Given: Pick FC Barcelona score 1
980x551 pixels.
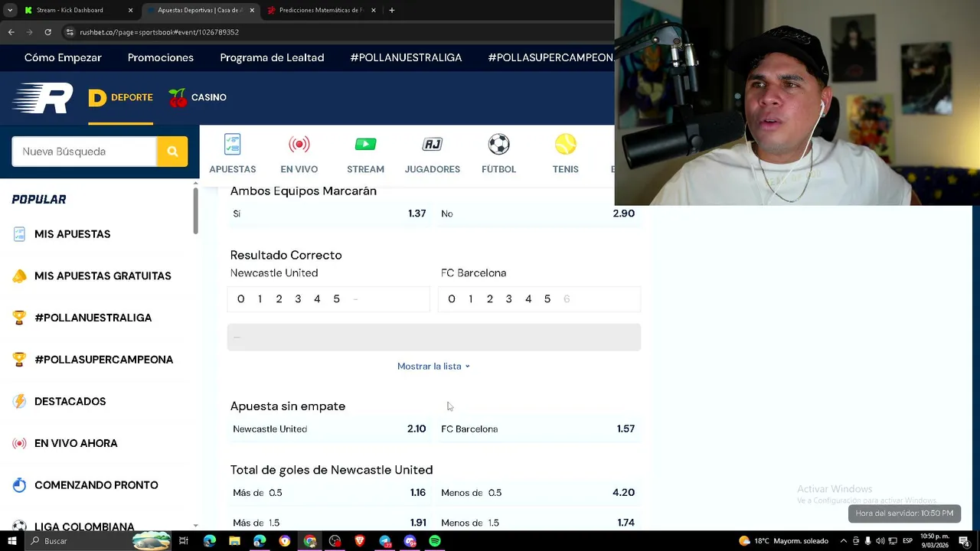Looking at the screenshot, I should [x=470, y=299].
